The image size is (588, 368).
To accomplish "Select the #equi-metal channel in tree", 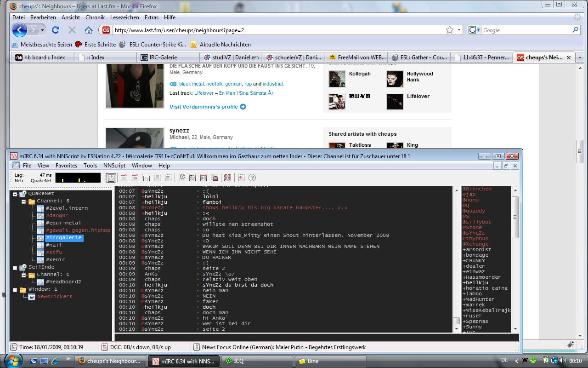I will [x=63, y=223].
